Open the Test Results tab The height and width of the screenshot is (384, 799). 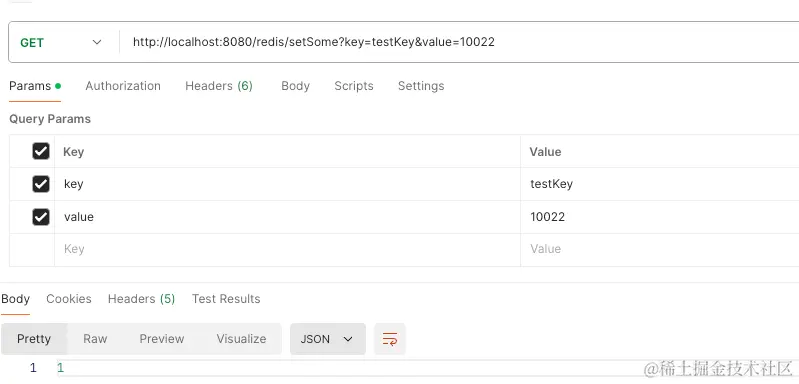coord(226,299)
